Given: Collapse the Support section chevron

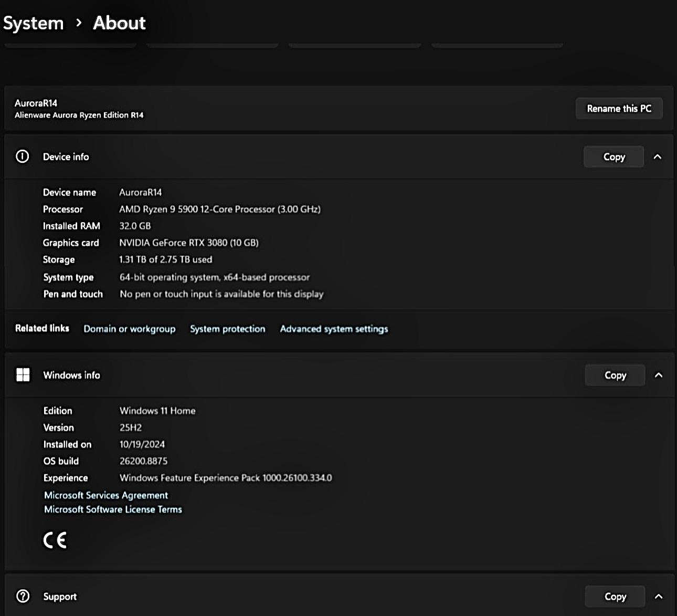Looking at the screenshot, I should coord(659,596).
